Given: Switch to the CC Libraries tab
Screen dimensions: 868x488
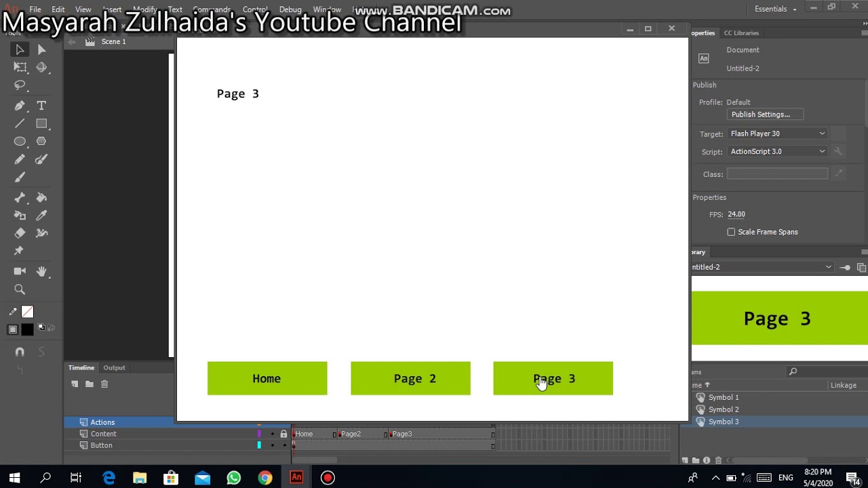Looking at the screenshot, I should click(x=741, y=33).
